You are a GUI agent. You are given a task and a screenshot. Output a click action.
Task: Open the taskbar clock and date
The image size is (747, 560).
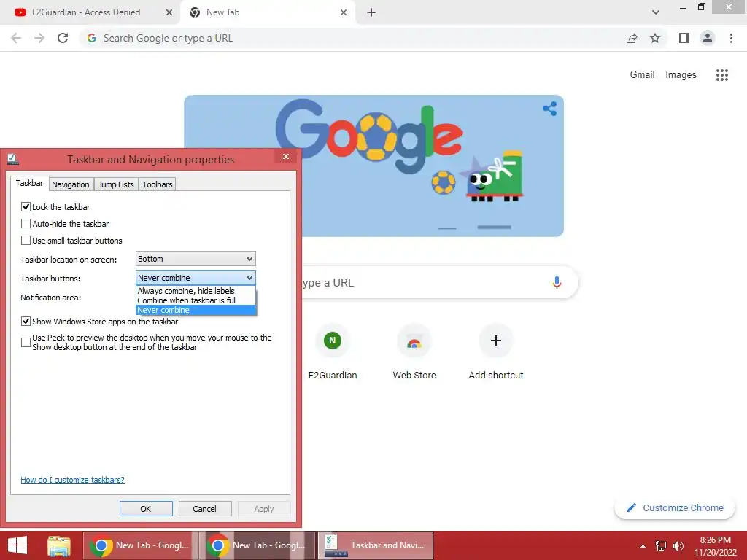[x=715, y=546]
